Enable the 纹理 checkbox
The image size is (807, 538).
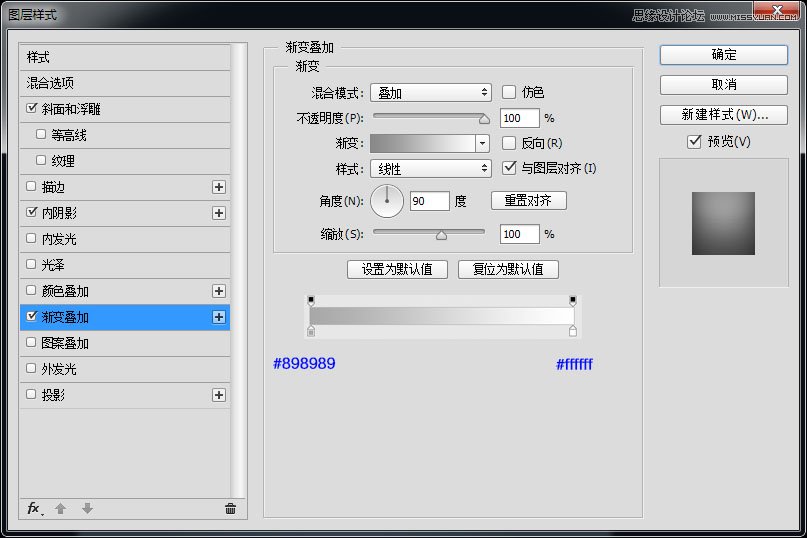[41, 160]
